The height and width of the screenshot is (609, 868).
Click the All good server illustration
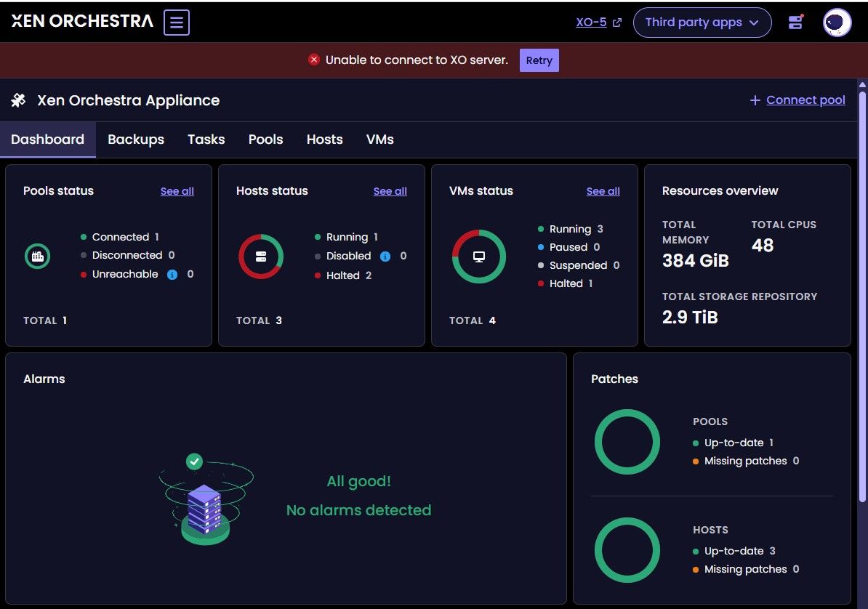[x=206, y=499]
